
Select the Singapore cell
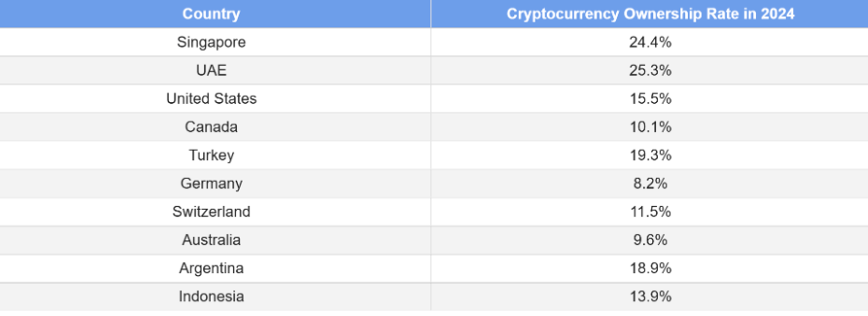pyautogui.click(x=211, y=42)
